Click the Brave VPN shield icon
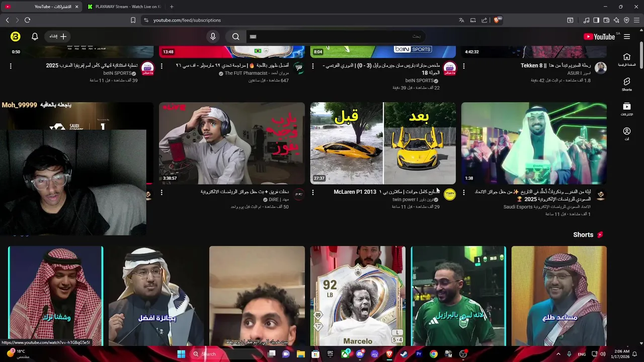 [626, 20]
